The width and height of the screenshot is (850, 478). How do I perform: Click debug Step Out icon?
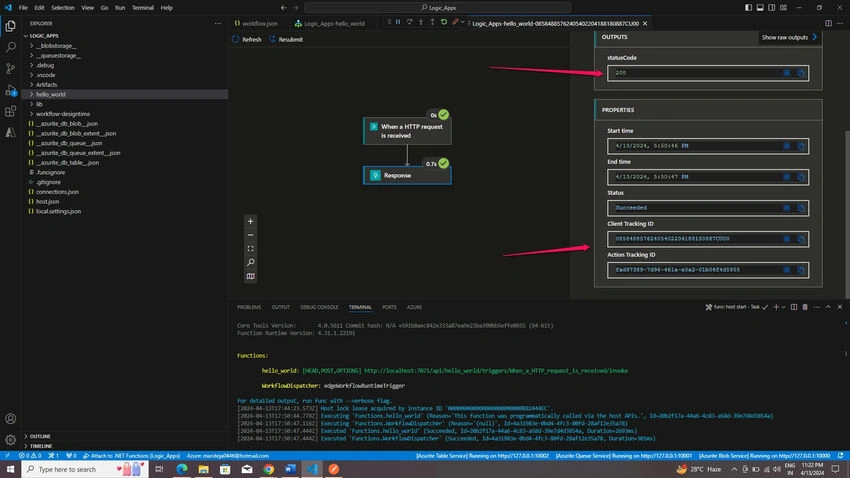tap(432, 22)
